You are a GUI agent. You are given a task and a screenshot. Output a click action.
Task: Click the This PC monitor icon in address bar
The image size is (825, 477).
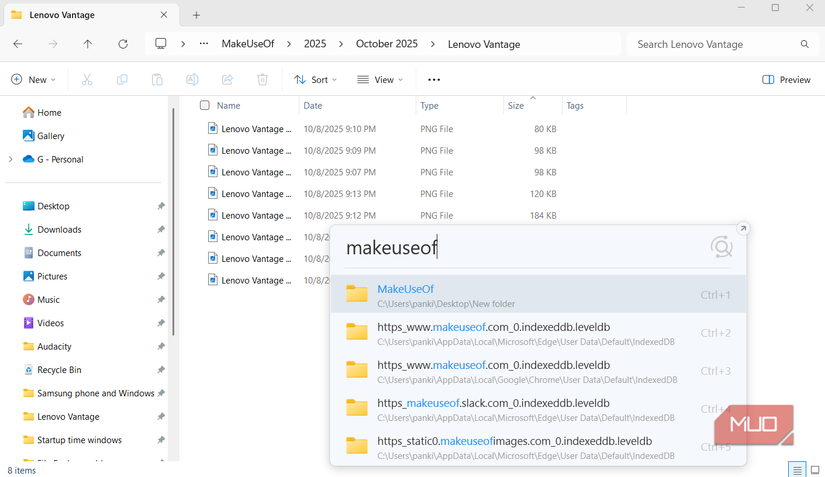click(x=161, y=44)
